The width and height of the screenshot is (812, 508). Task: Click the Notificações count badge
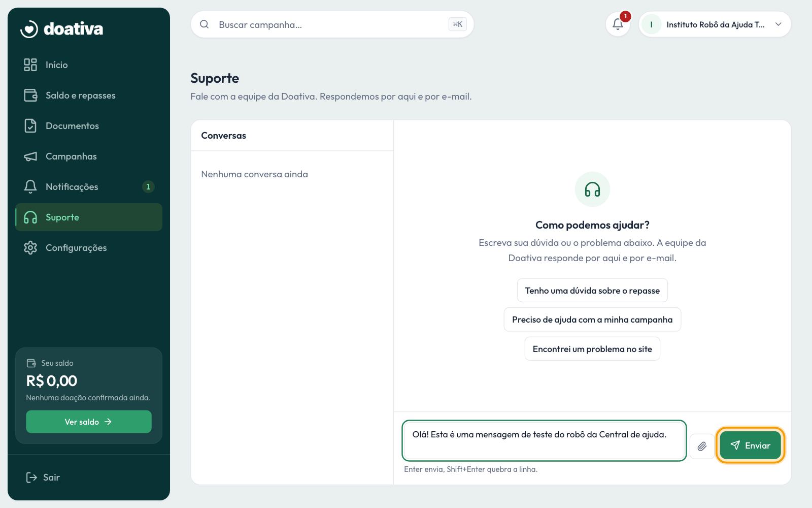(x=148, y=187)
